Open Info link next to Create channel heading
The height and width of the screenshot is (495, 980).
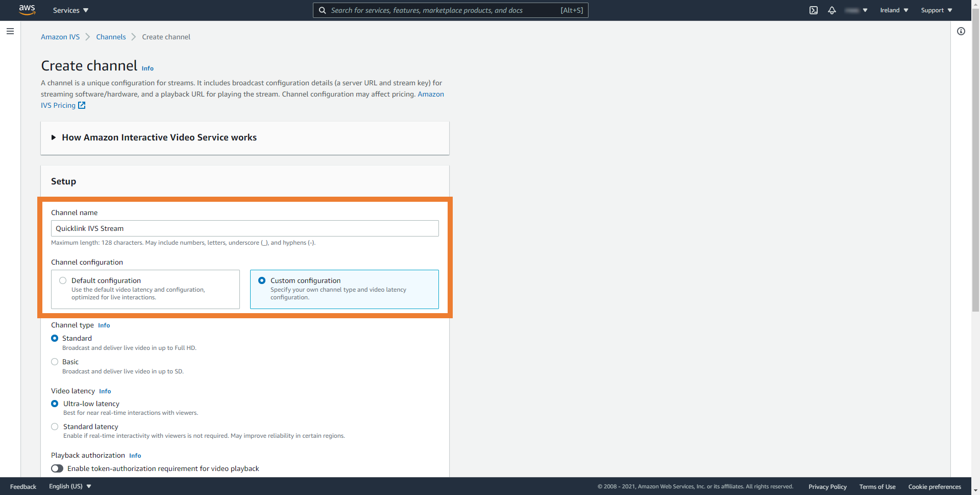click(x=148, y=68)
